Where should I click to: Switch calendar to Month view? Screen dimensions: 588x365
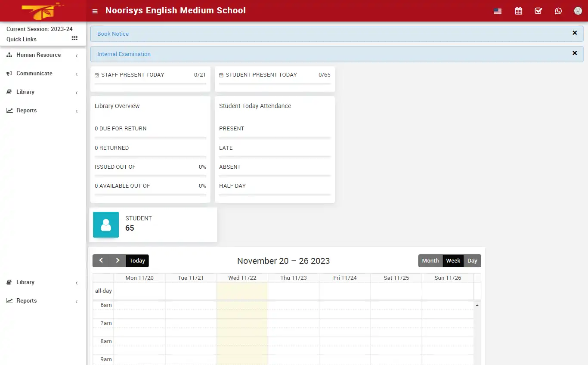tap(430, 260)
